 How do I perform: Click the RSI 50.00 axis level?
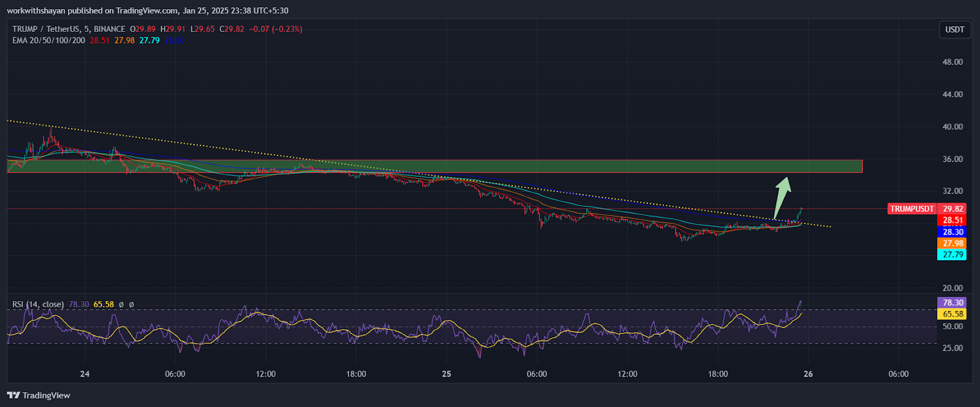point(952,326)
